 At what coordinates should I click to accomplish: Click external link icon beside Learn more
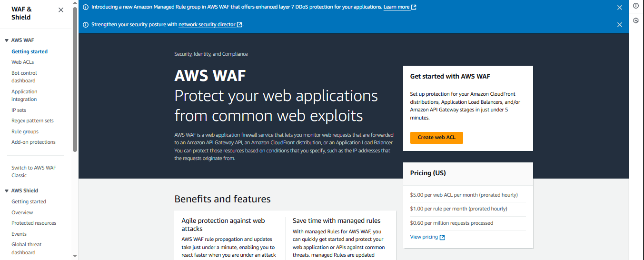(x=414, y=7)
